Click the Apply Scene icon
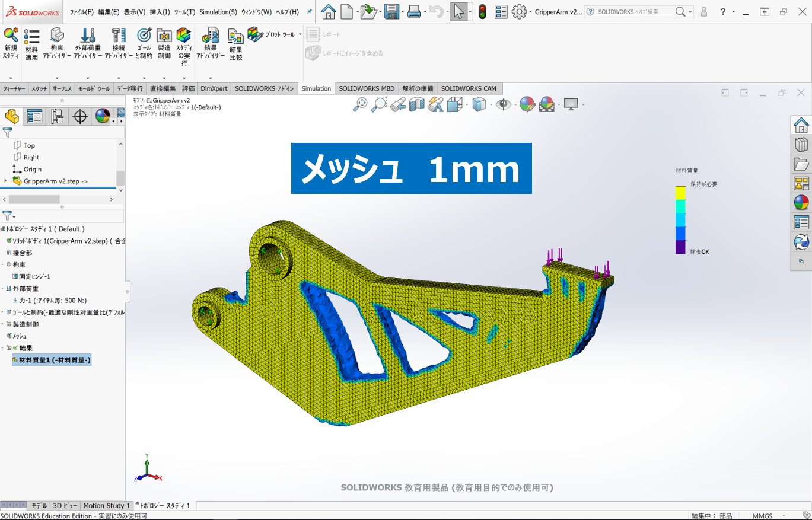Image resolution: width=812 pixels, height=520 pixels. point(547,104)
